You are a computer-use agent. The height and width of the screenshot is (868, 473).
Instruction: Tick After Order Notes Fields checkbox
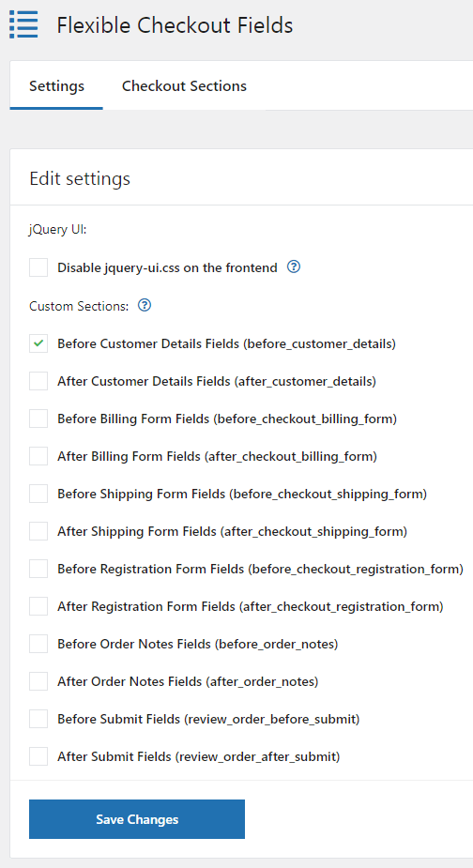[x=38, y=681]
